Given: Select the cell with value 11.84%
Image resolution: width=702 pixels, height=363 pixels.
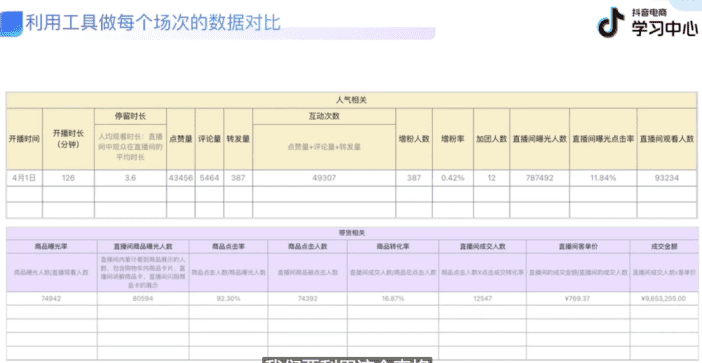Looking at the screenshot, I should pos(603,178).
